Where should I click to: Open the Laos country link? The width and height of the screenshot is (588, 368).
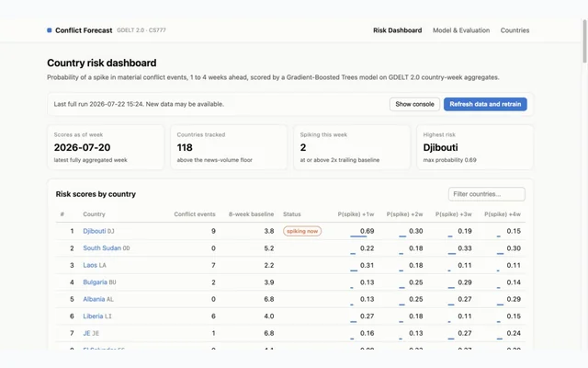tap(90, 265)
